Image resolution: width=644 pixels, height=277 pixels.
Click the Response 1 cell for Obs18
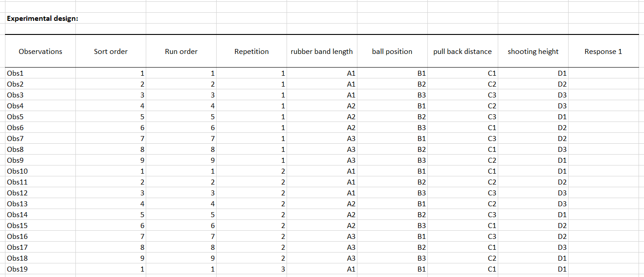point(603,258)
